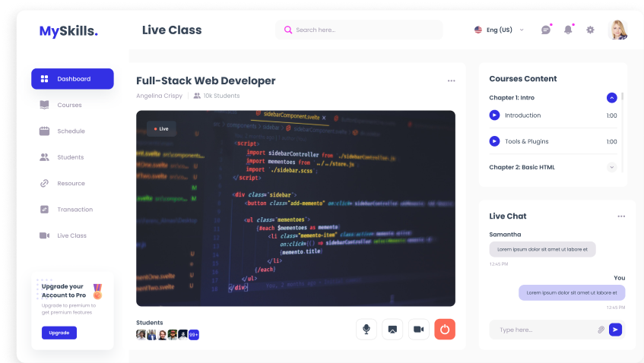Click the Students people icon
The image size is (644, 363).
[x=44, y=157]
